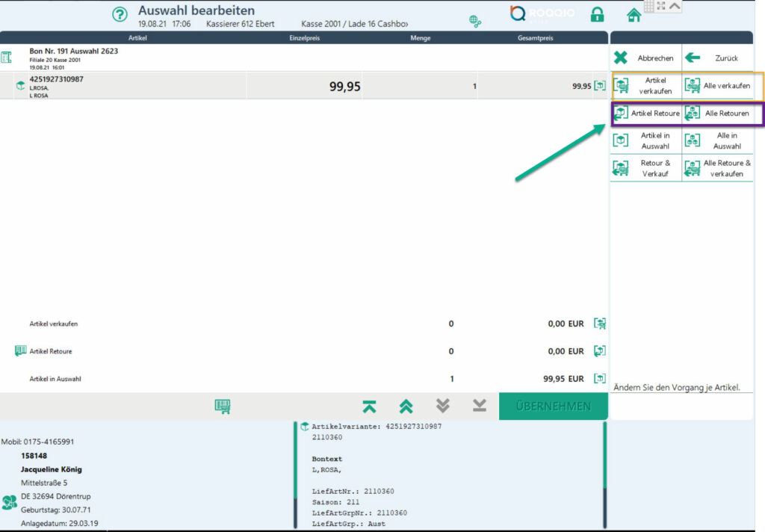Click the customer profile icon beside address
The width and height of the screenshot is (765, 532).
tap(9, 502)
